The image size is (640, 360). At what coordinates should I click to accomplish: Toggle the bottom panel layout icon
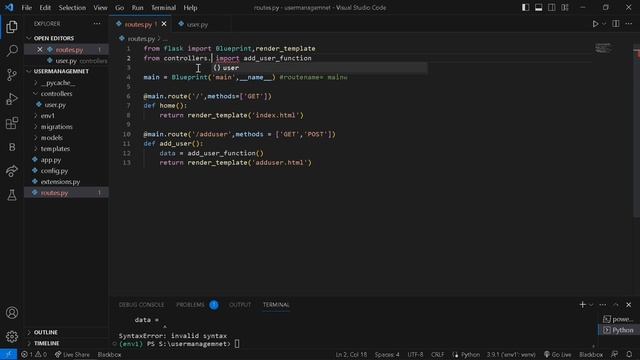coord(539,7)
